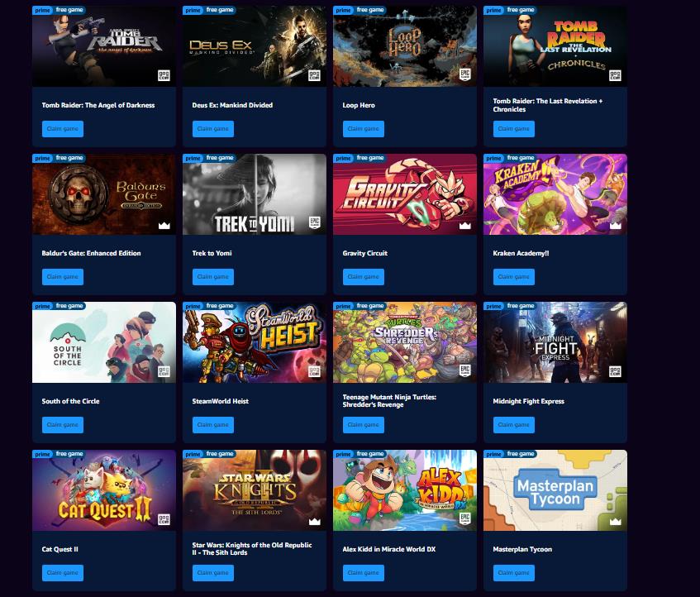Open the Star Wars Knights Sith Lords artwork
700x597 pixels.
tap(255, 490)
